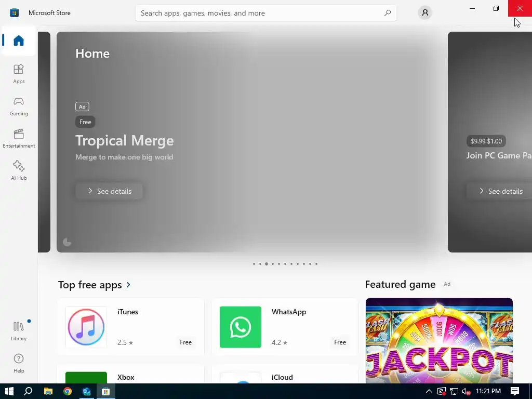Go to the Gaming section

19,106
